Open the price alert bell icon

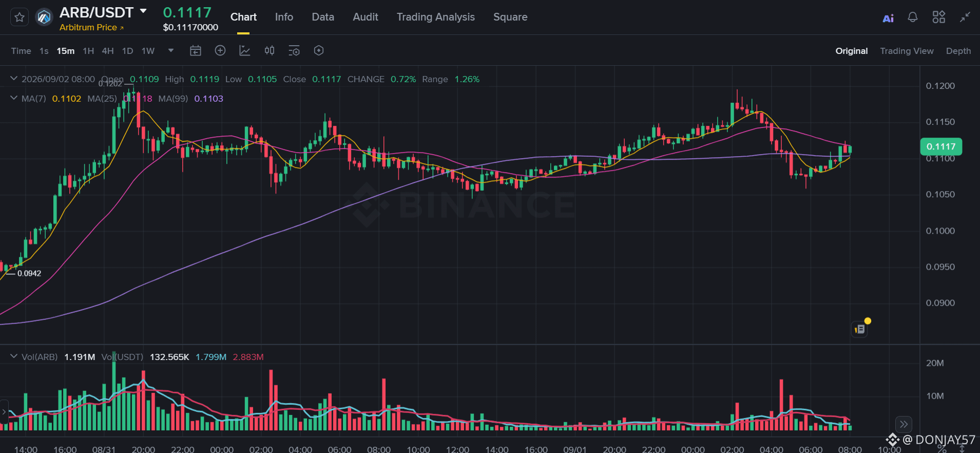[913, 17]
